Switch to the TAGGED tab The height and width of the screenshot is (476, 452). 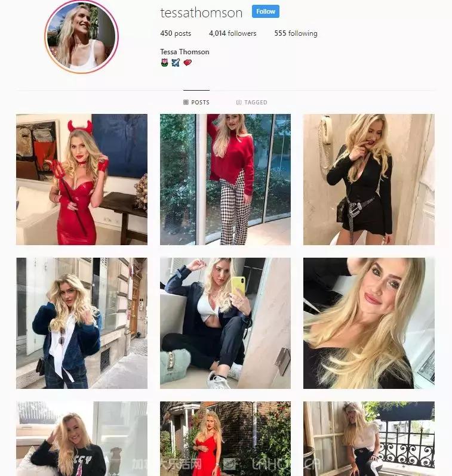[x=252, y=103]
